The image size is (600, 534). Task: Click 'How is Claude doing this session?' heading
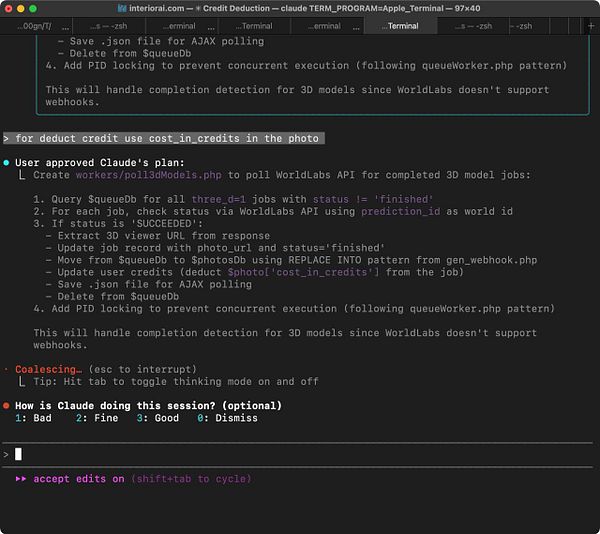tap(148, 406)
